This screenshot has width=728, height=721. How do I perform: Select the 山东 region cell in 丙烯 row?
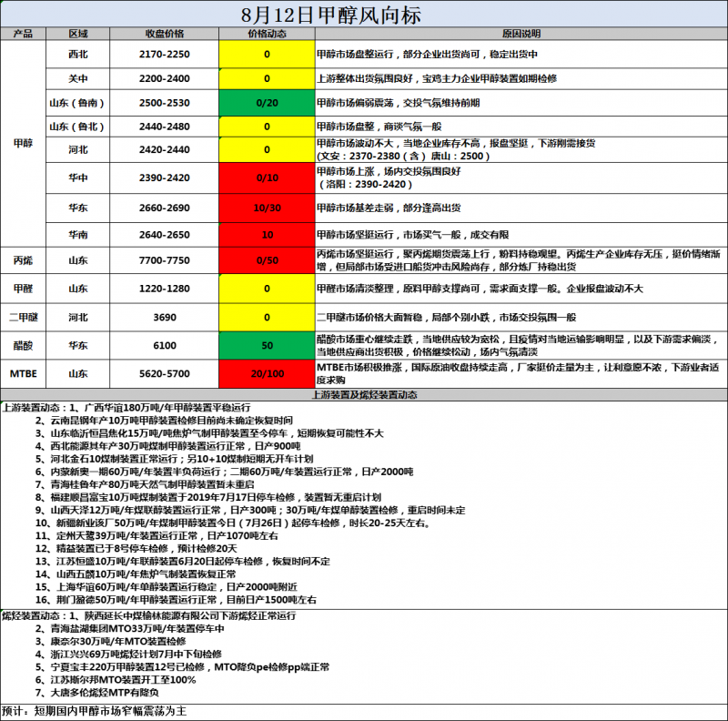pos(78,260)
